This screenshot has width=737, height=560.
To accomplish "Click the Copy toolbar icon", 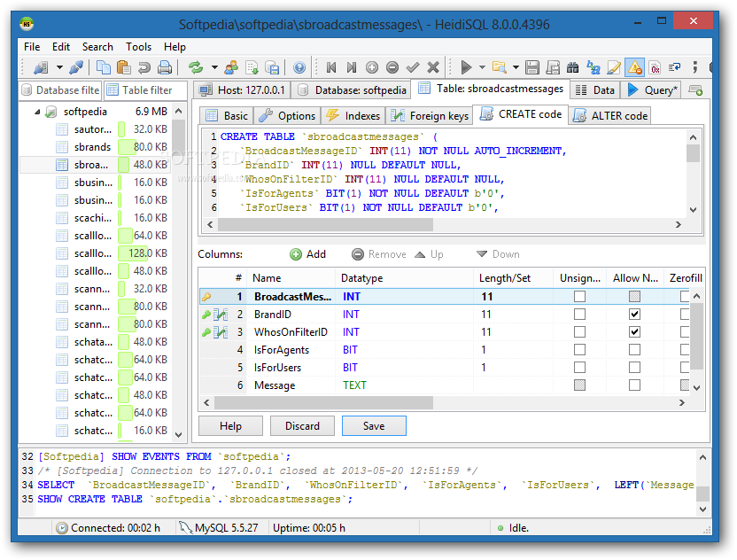I will [103, 67].
